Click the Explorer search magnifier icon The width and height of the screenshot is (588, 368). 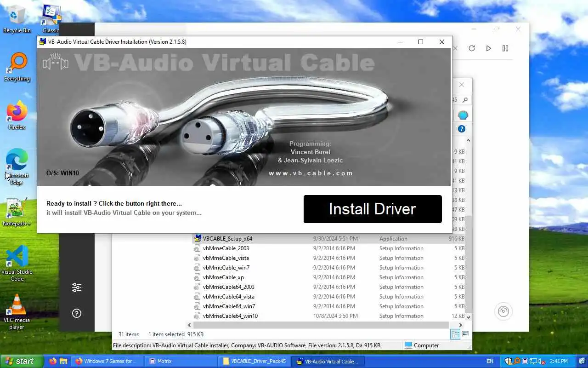(x=465, y=100)
